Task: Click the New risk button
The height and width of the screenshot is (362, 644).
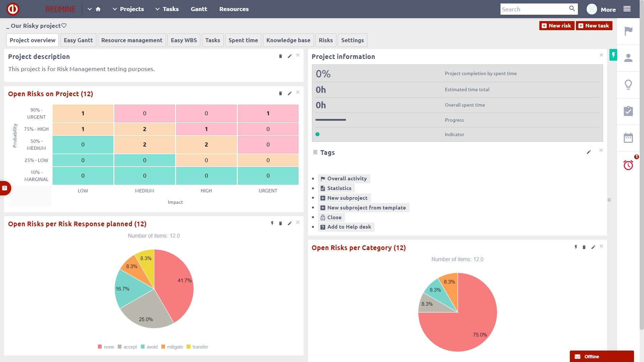Action: coord(556,25)
